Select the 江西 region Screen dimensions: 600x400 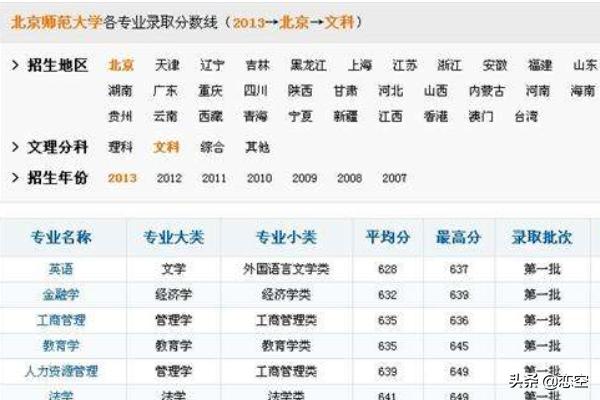coord(390,116)
